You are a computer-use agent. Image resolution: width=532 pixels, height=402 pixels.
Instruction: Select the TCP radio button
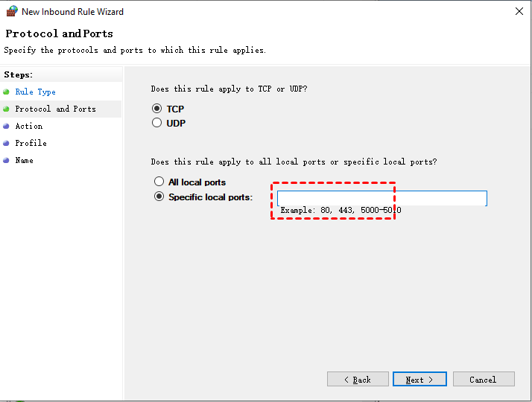(157, 109)
